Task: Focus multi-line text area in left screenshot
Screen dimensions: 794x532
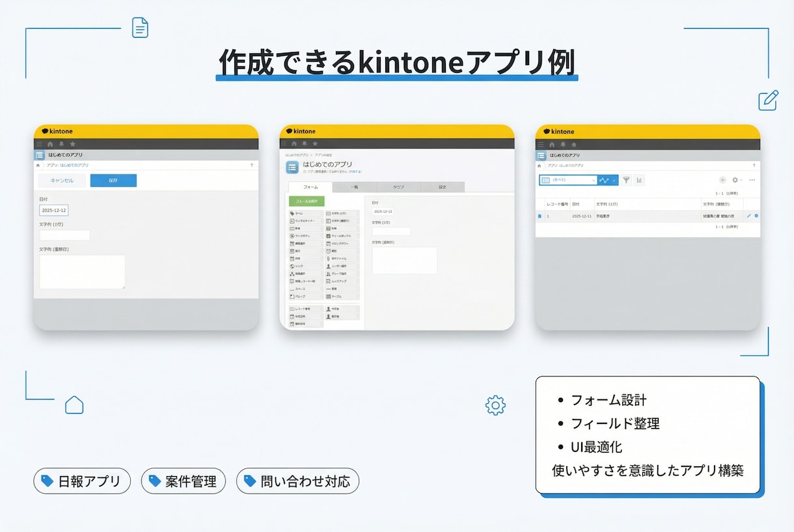Action: (82, 271)
